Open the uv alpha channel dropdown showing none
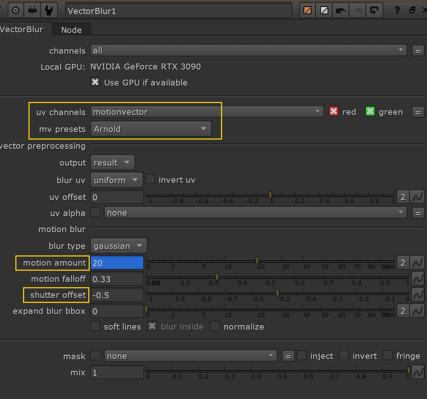The image size is (427, 399). 255,213
